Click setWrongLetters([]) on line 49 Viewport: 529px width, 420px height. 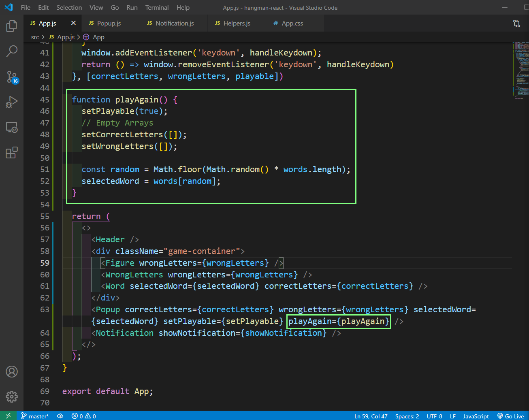tap(129, 146)
